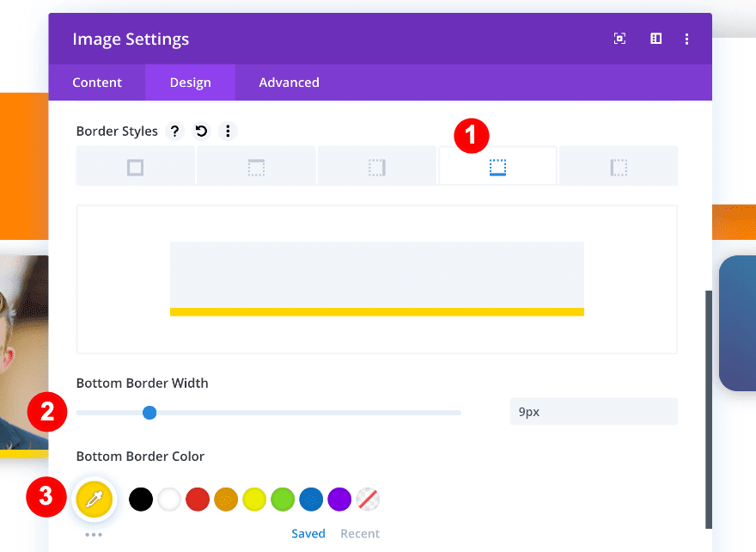Viewport: 756px width, 552px height.
Task: Open more colors with the ellipsis icon
Action: (x=94, y=533)
